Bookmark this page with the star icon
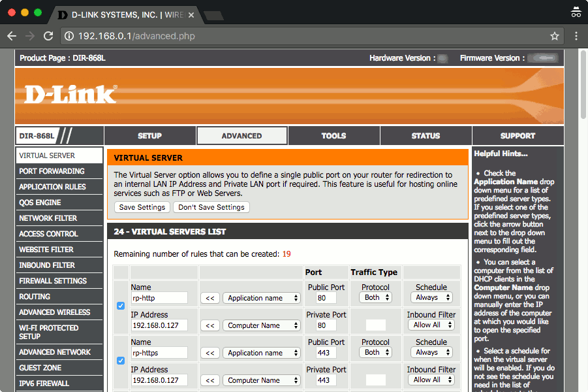Viewport: 588px width, 392px height. coord(554,36)
